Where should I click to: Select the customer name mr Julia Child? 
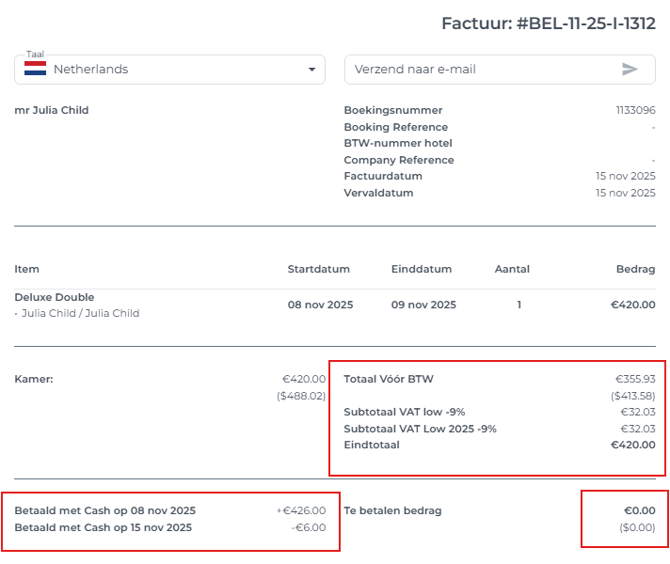click(x=52, y=110)
